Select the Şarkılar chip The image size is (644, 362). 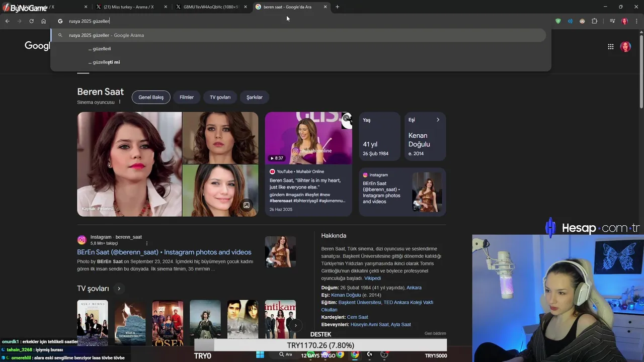[255, 97]
